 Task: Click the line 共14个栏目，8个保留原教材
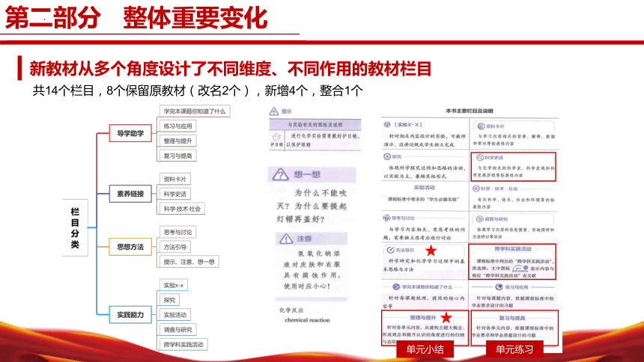pos(198,90)
